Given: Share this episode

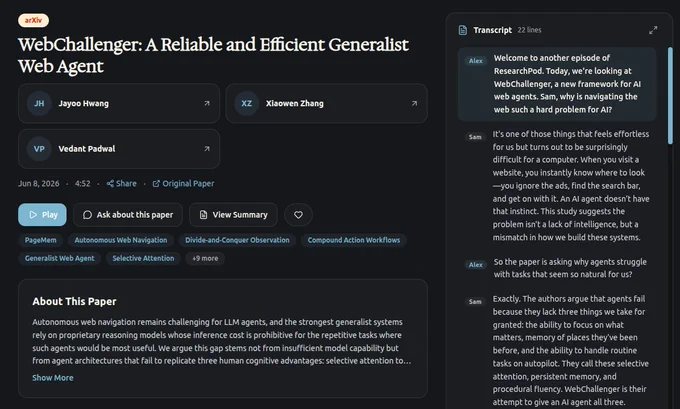Looking at the screenshot, I should (121, 183).
